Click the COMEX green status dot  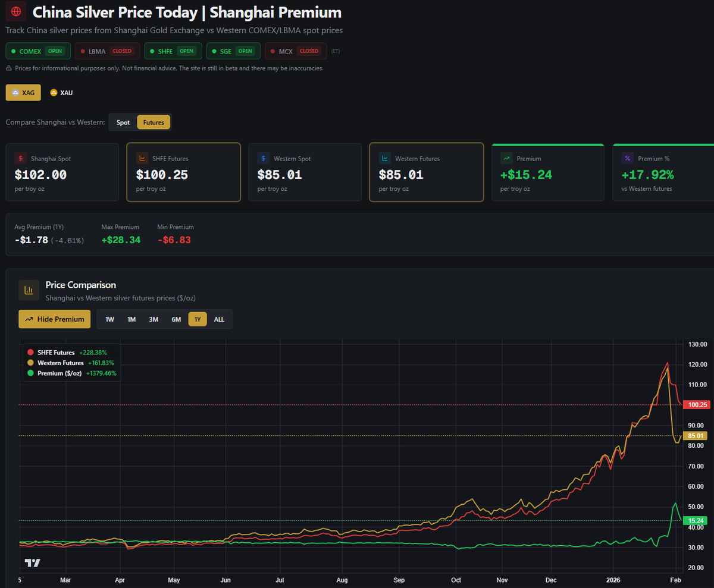click(13, 51)
